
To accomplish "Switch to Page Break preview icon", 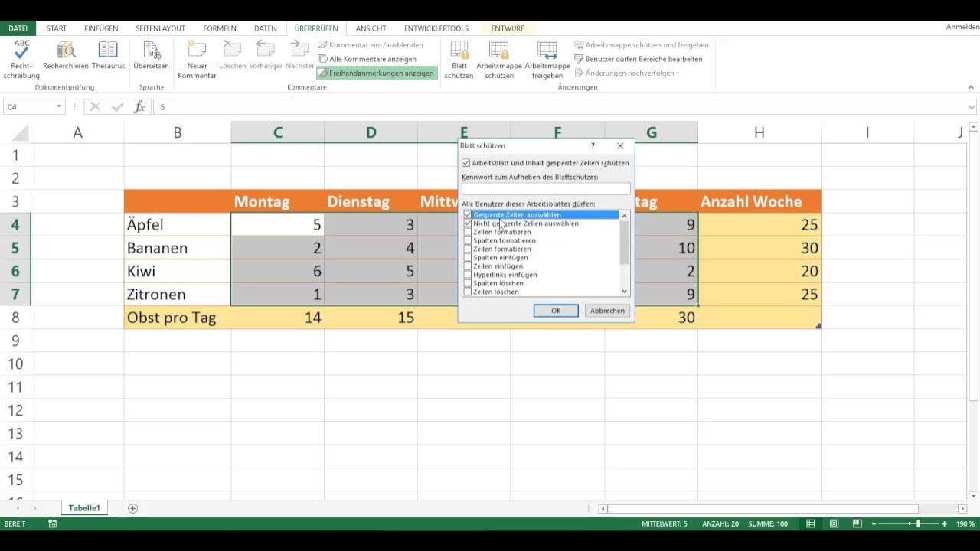I will [857, 524].
